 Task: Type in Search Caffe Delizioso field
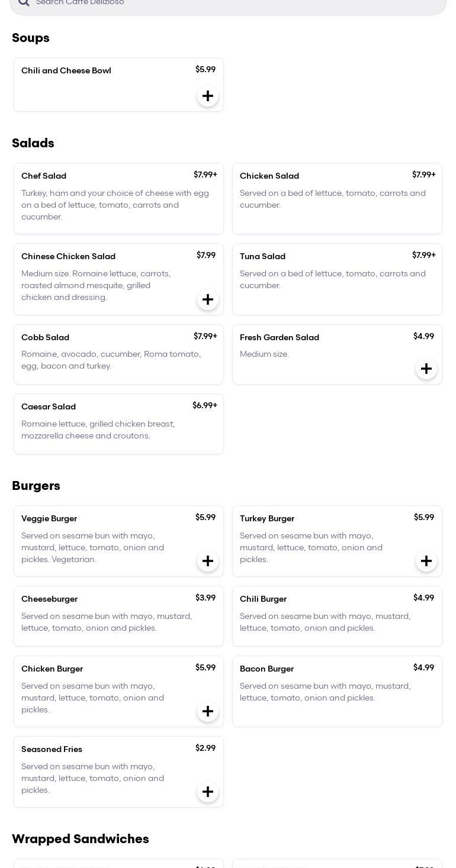(237, 3)
